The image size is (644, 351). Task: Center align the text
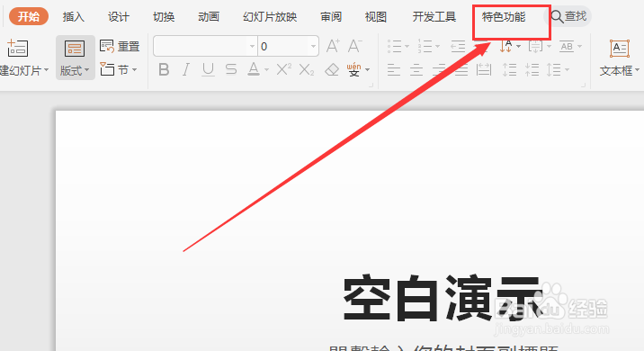pyautogui.click(x=416, y=70)
